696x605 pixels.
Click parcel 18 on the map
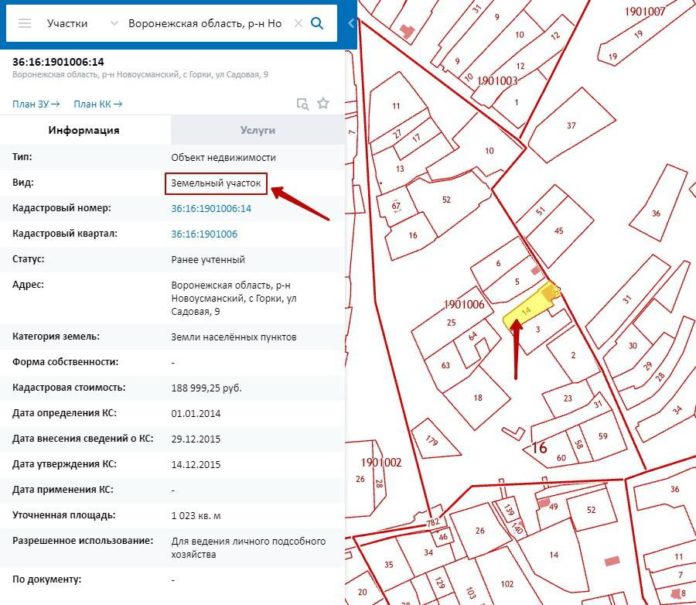tap(476, 397)
